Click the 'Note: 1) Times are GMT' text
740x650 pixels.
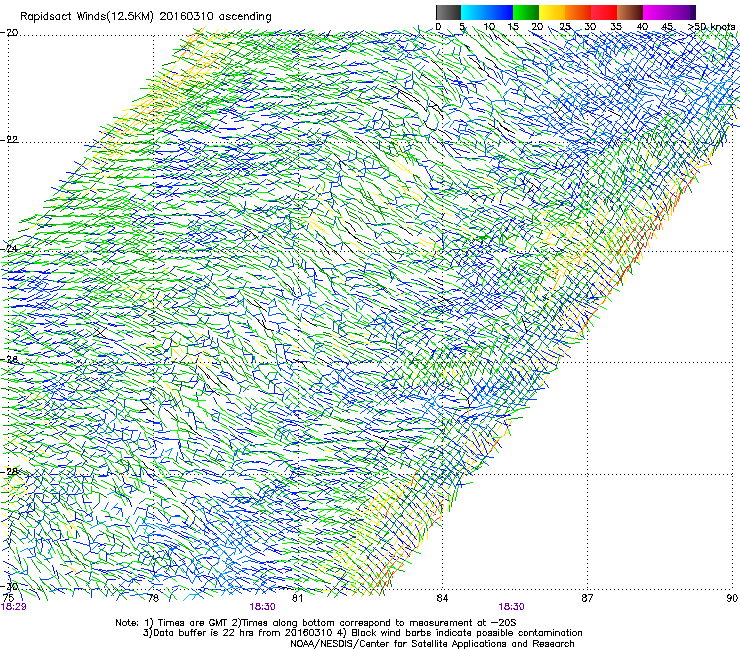[170, 623]
